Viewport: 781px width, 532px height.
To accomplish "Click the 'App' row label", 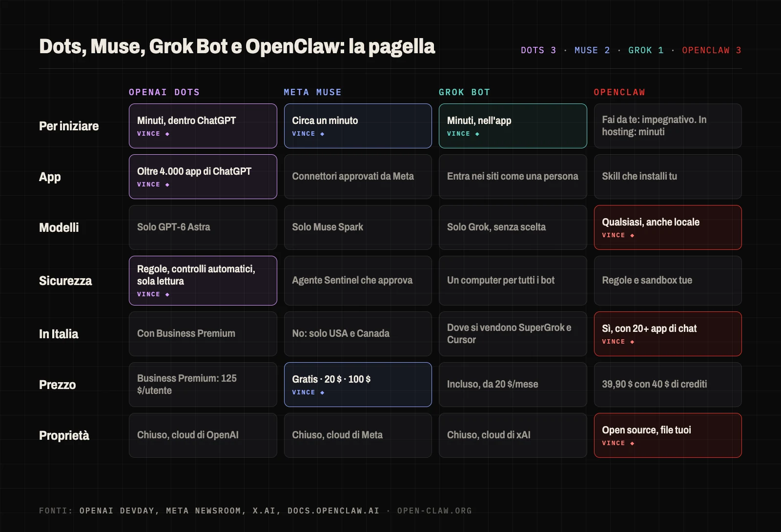I will pyautogui.click(x=50, y=177).
